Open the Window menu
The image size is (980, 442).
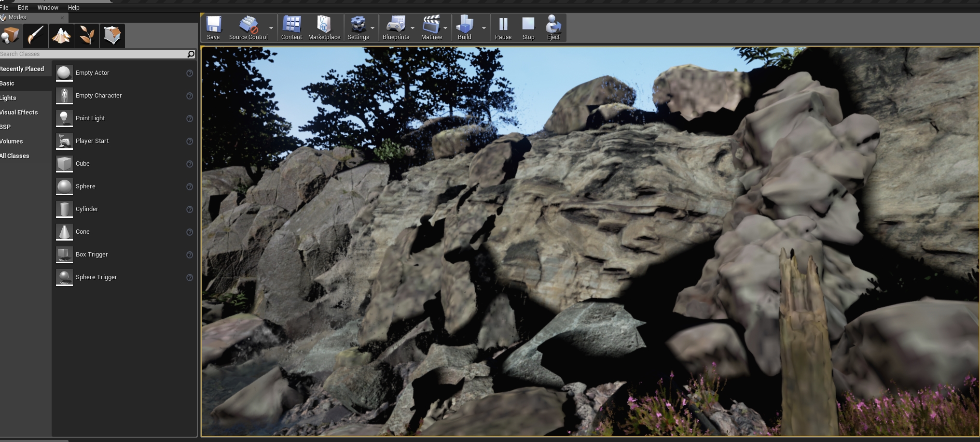pos(48,8)
